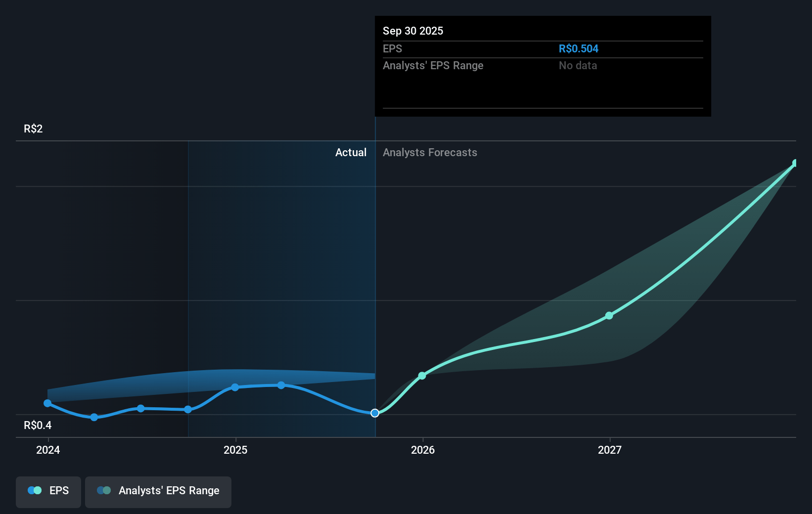The width and height of the screenshot is (812, 514).
Task: Click the 2025 x-axis label
Action: tap(235, 450)
